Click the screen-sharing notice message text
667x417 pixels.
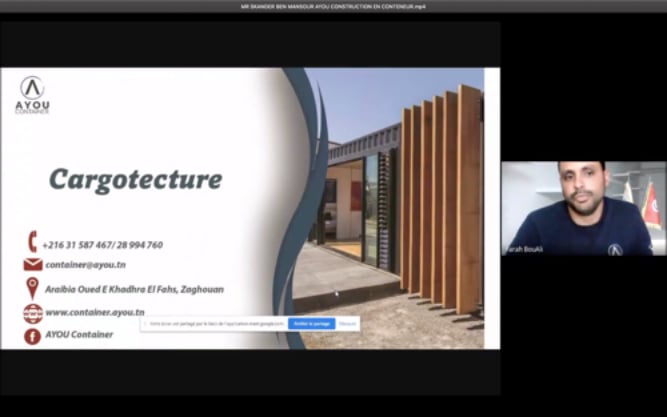[x=217, y=324]
